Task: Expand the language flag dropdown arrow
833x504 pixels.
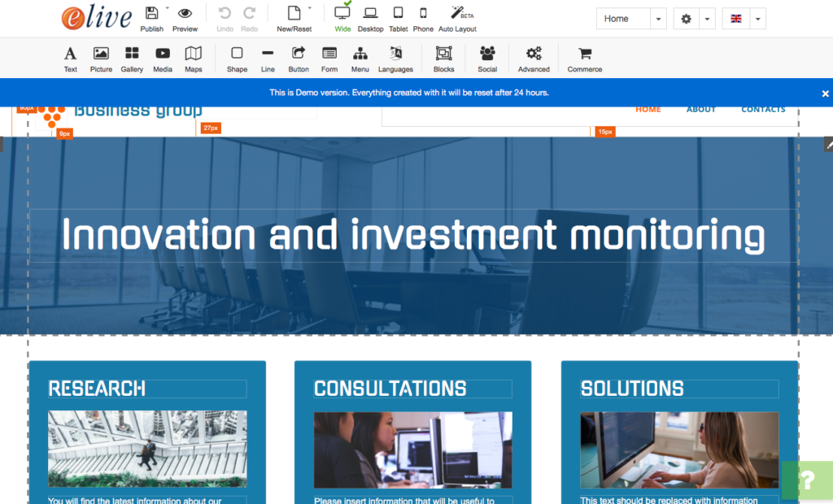Action: [758, 19]
